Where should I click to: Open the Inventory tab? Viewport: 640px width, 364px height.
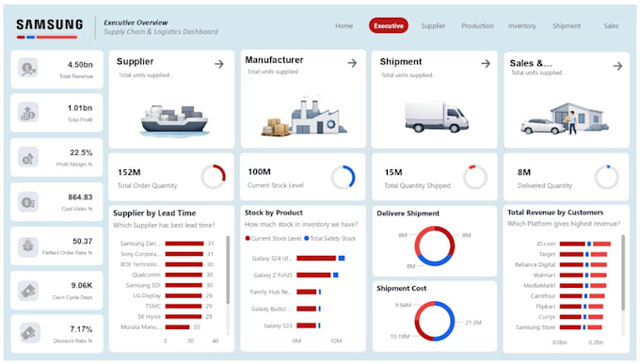pyautogui.click(x=522, y=25)
